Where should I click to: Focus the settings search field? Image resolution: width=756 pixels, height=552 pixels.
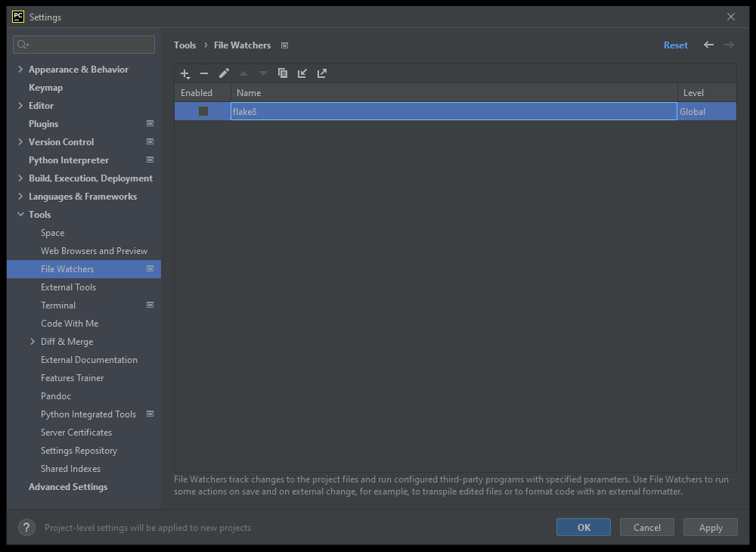[x=91, y=45]
